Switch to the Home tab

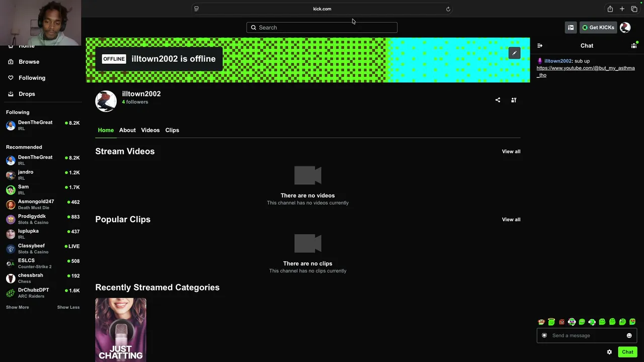click(106, 130)
